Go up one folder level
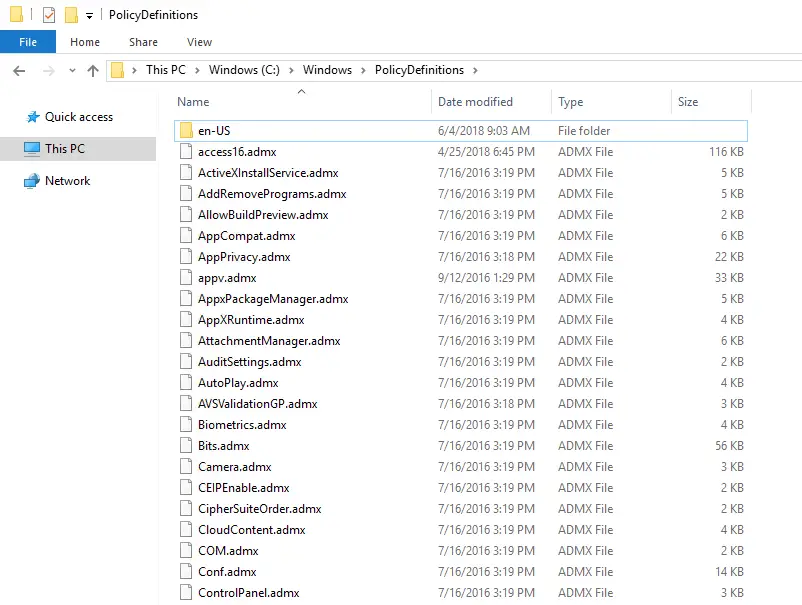 point(93,71)
